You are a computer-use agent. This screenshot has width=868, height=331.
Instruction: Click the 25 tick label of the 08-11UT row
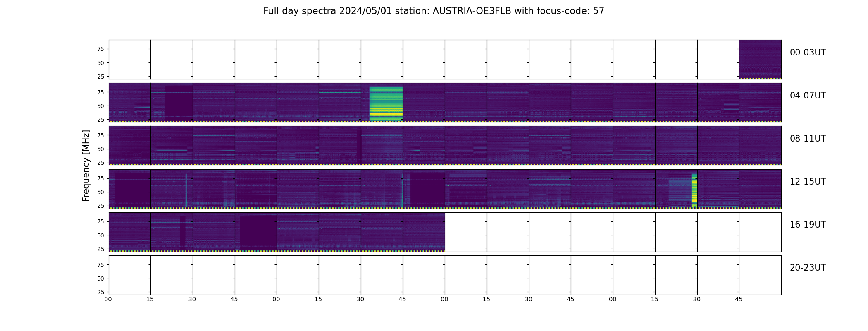point(100,163)
